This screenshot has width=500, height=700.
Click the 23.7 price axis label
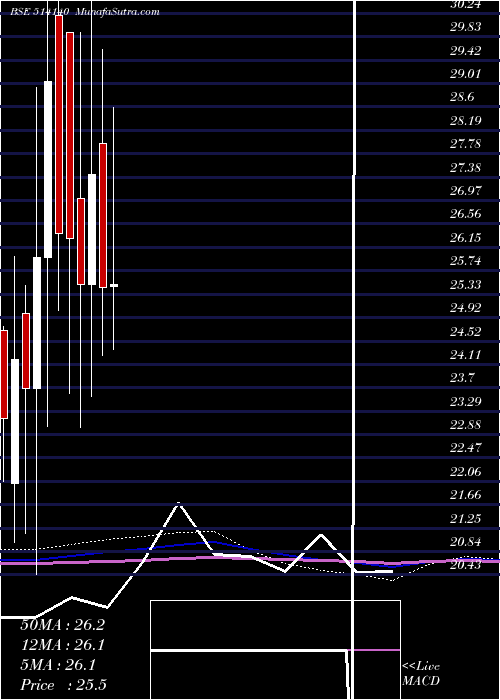pyautogui.click(x=462, y=378)
